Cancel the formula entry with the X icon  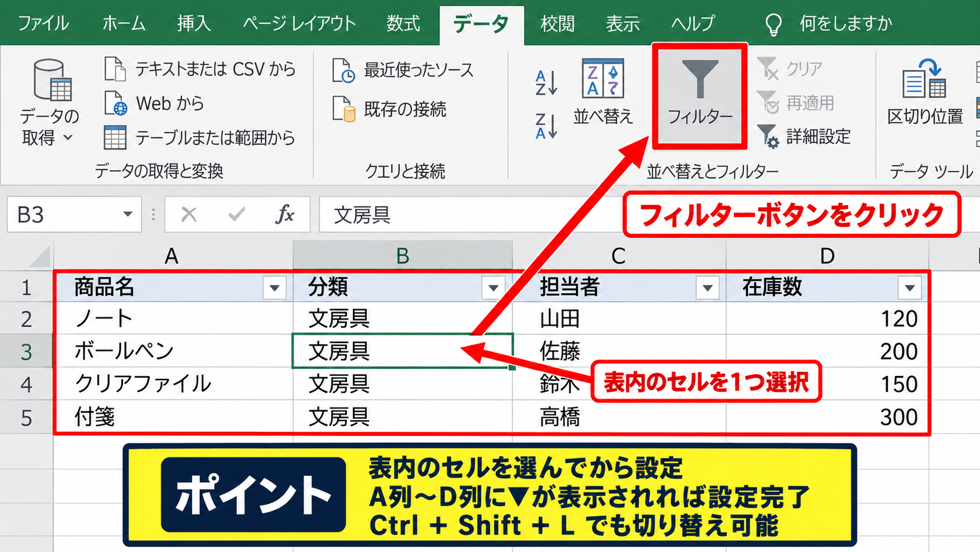(x=189, y=215)
